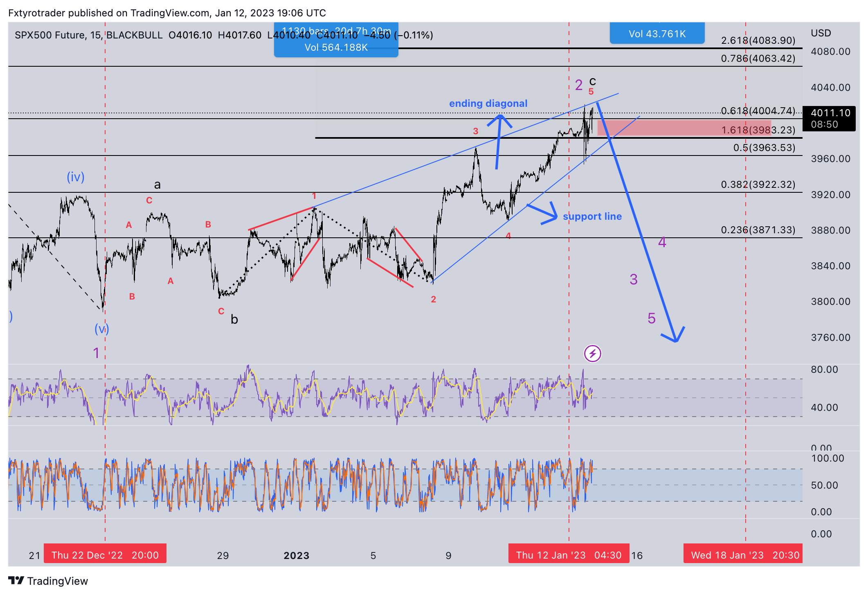Select the 2.618(4083.90) Fibonacci level label
The height and width of the screenshot is (595, 868).
[x=758, y=41]
